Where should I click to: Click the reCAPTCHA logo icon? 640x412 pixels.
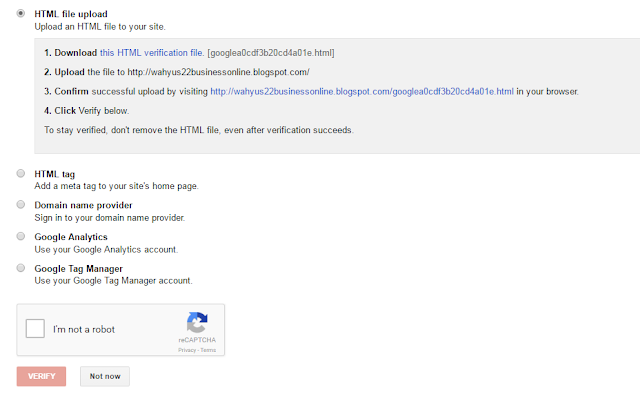coord(197,323)
